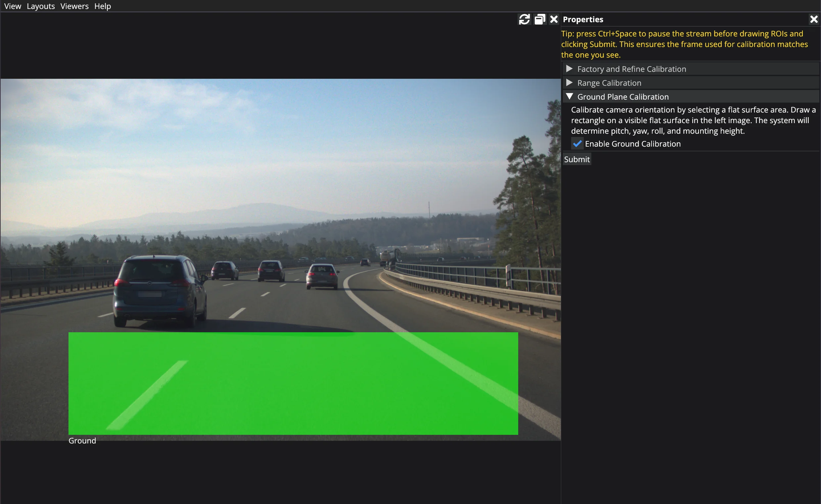
Task: Expand the Factory and Refine Calibration arrow
Action: pyautogui.click(x=569, y=69)
